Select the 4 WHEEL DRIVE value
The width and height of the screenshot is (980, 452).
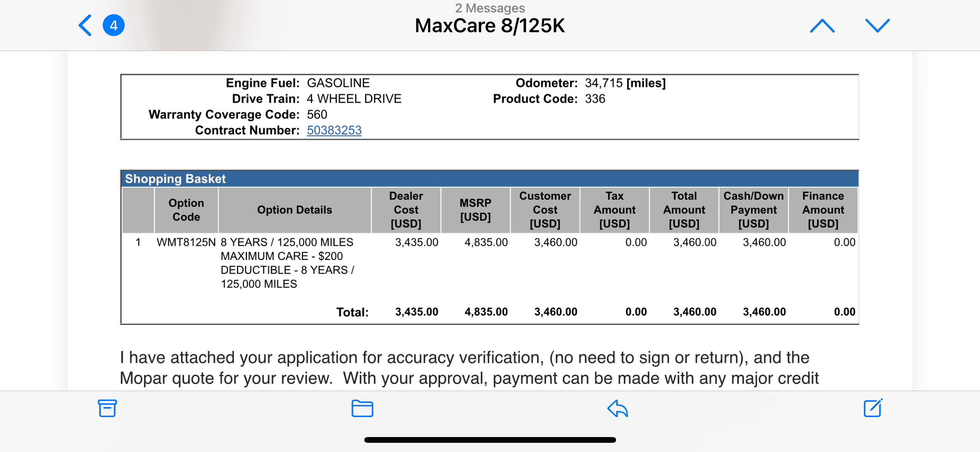(x=354, y=99)
